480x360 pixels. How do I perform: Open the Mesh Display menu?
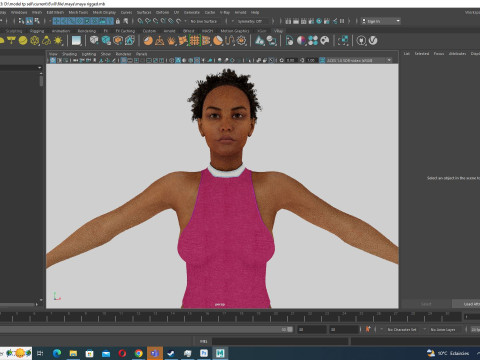click(x=104, y=12)
